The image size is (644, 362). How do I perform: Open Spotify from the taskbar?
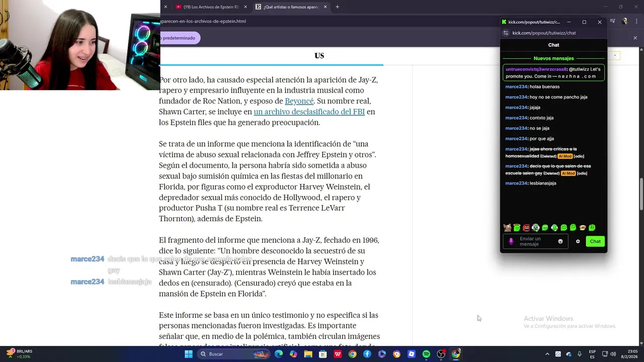point(426,354)
